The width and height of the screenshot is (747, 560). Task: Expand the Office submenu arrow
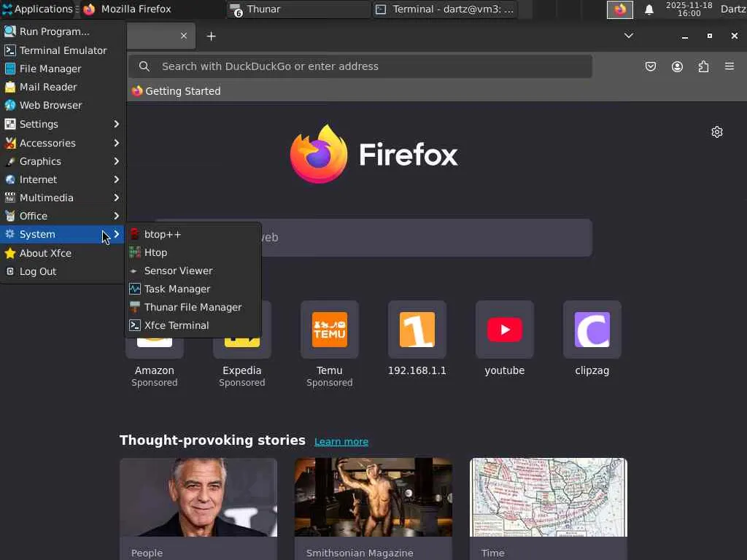[116, 216]
